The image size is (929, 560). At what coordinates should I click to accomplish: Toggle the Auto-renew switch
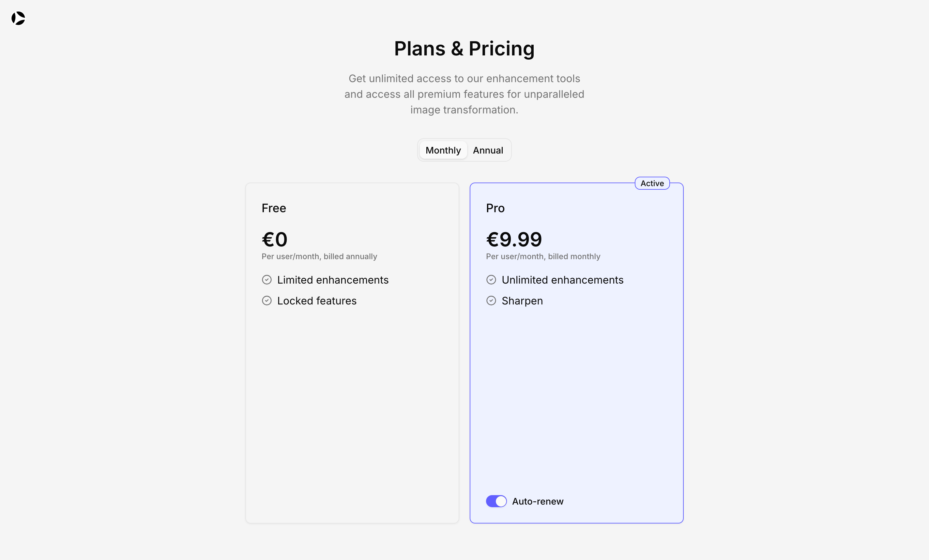click(496, 501)
